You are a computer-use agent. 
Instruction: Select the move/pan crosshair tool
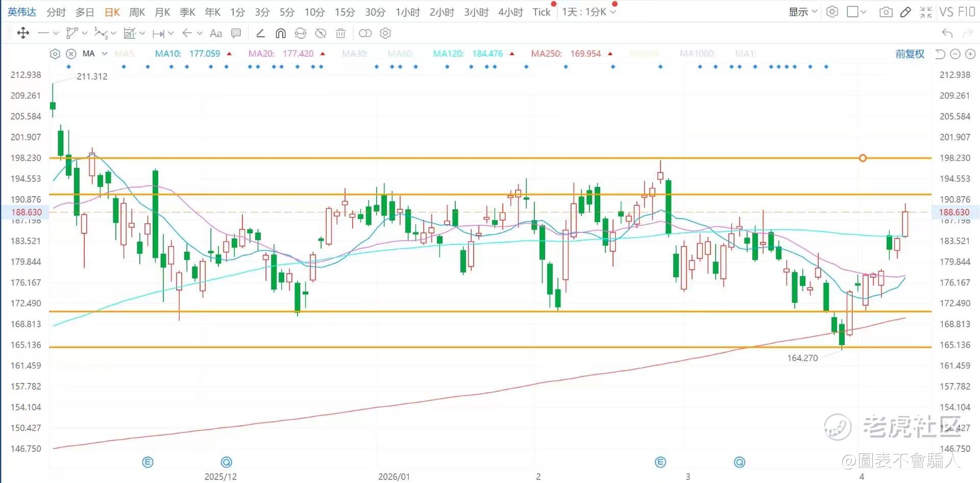point(23,33)
